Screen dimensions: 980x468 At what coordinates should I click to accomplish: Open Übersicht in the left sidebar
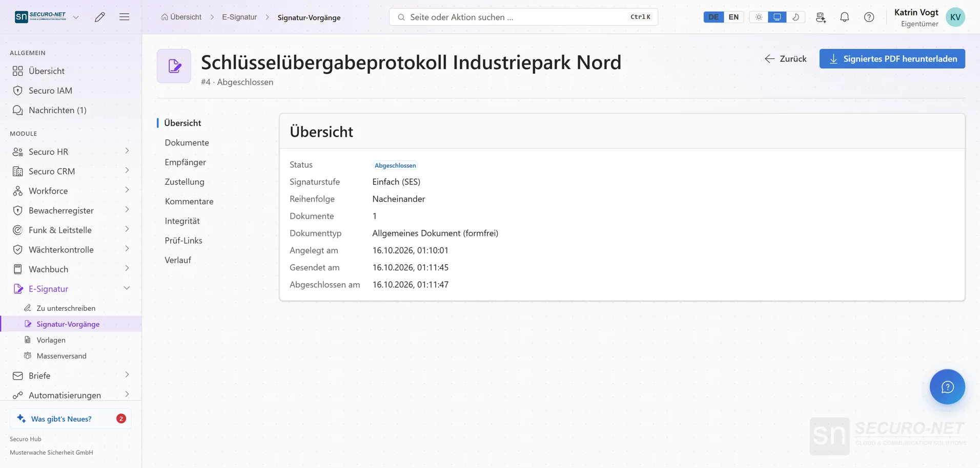click(71, 71)
